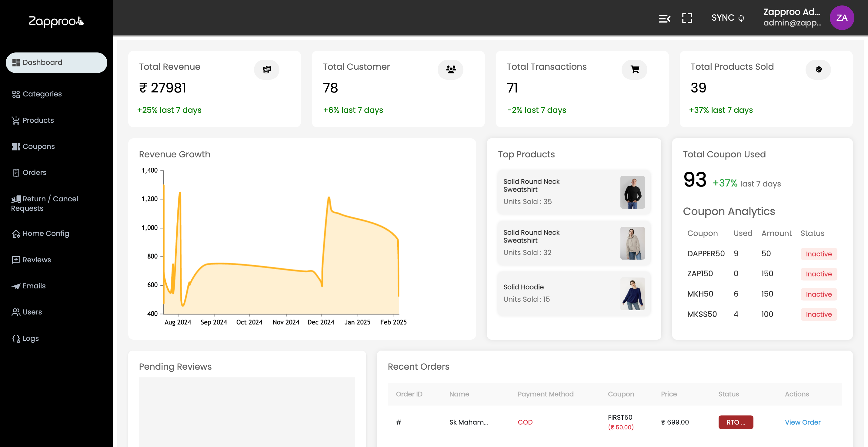Collapse the sidebar with the menu toggle icon
868x447 pixels.
tap(664, 18)
